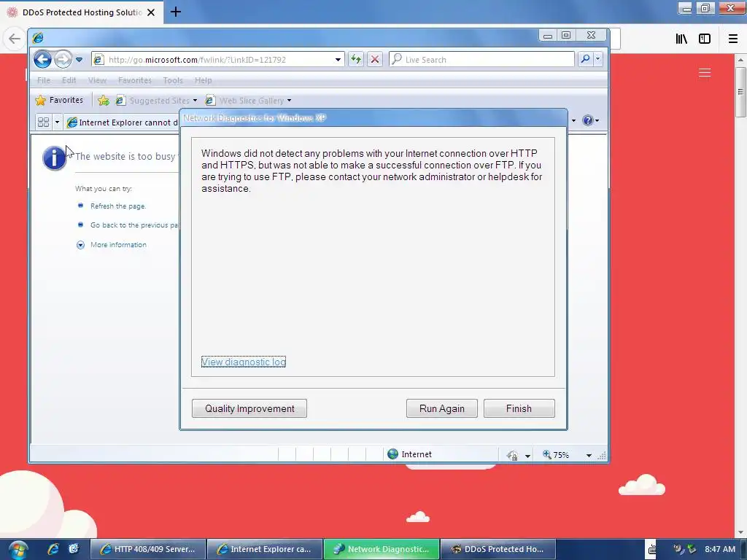Click the red X stop icon
Screen dimensions: 747x560
click(375, 60)
